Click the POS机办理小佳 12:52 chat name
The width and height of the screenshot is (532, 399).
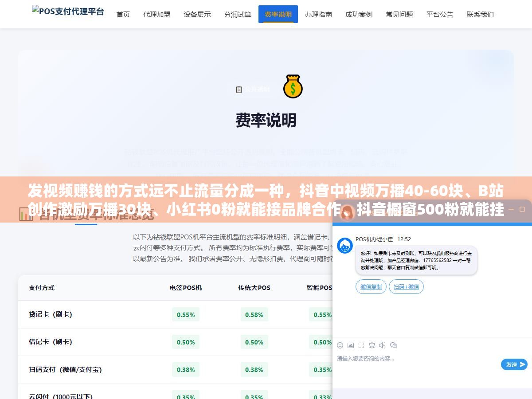tap(383, 239)
